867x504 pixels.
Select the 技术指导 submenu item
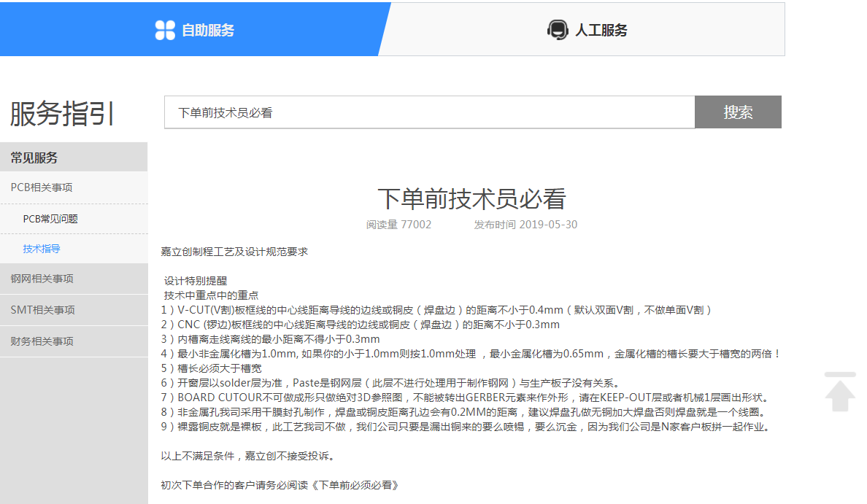tap(42, 249)
